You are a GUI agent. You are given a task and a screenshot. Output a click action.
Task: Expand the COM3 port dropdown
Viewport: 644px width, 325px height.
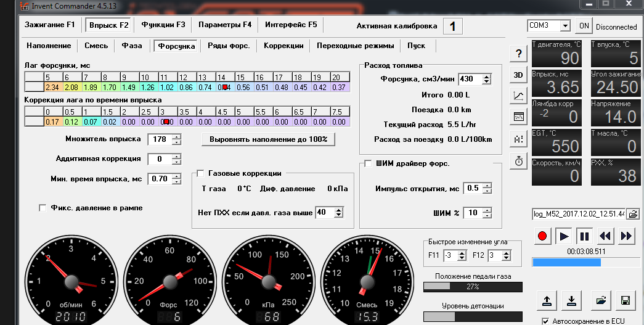point(565,26)
